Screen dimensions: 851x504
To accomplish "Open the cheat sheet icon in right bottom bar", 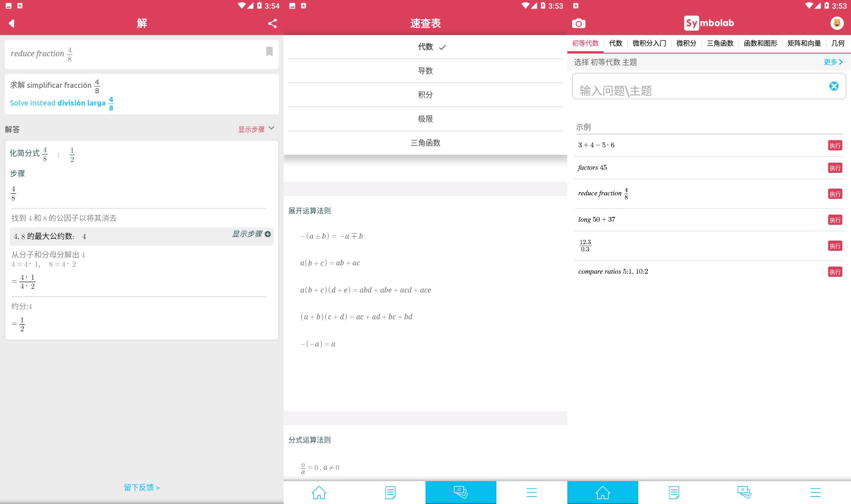I will tap(744, 492).
